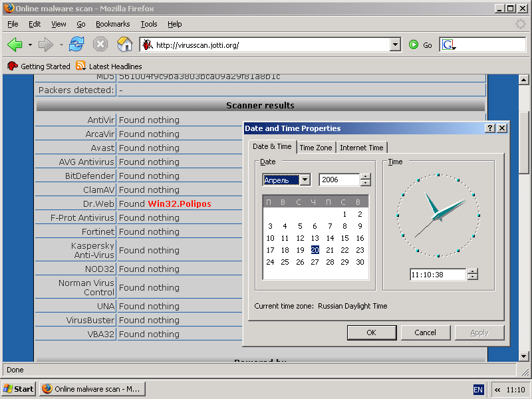Click the Apply button
Screen dimensions: 532x399
pos(479,332)
